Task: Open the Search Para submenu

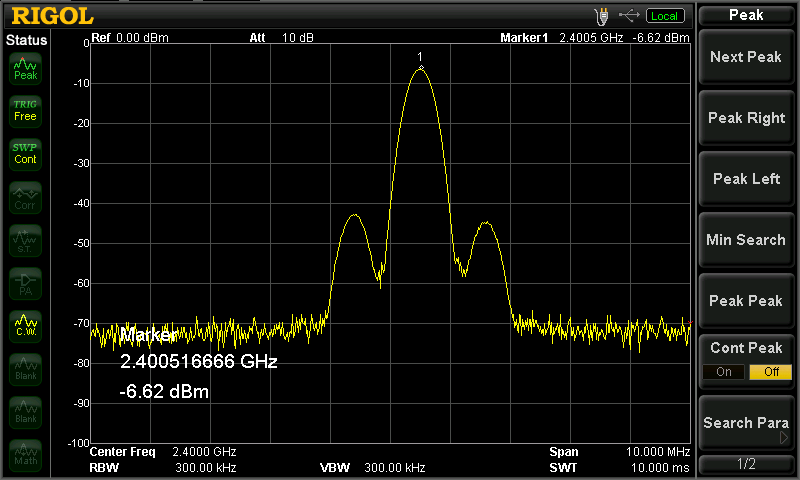Action: 746,423
